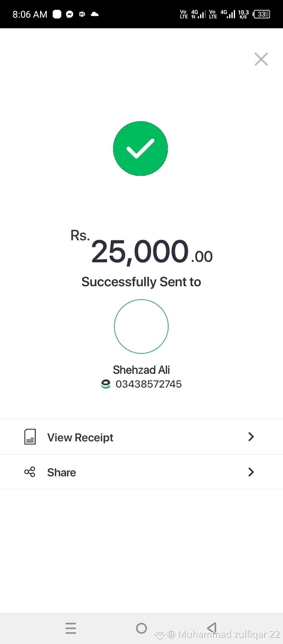Tap the 8:06 AM clock
This screenshot has height=644, width=283.
[x=30, y=15]
